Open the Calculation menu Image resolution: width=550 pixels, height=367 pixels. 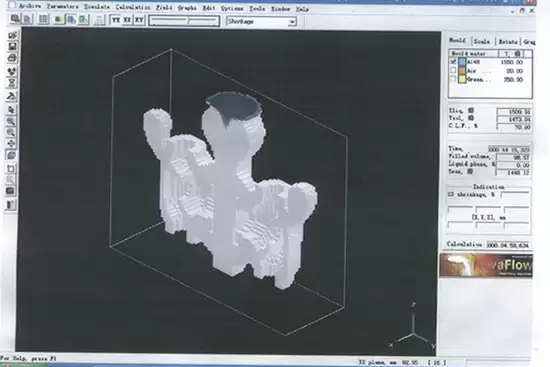(x=133, y=7)
